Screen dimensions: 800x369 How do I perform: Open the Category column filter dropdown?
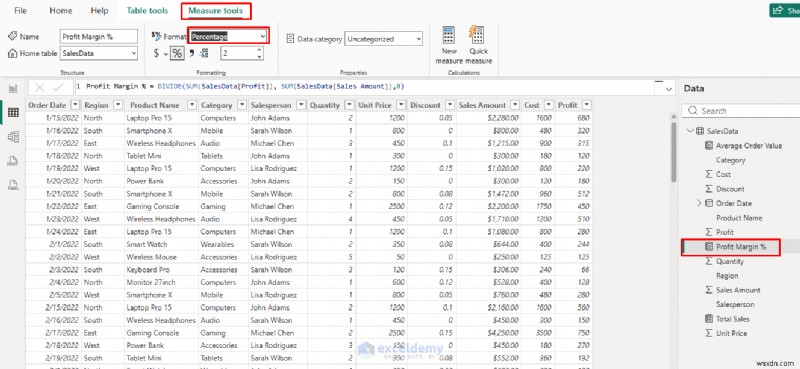pos(242,105)
